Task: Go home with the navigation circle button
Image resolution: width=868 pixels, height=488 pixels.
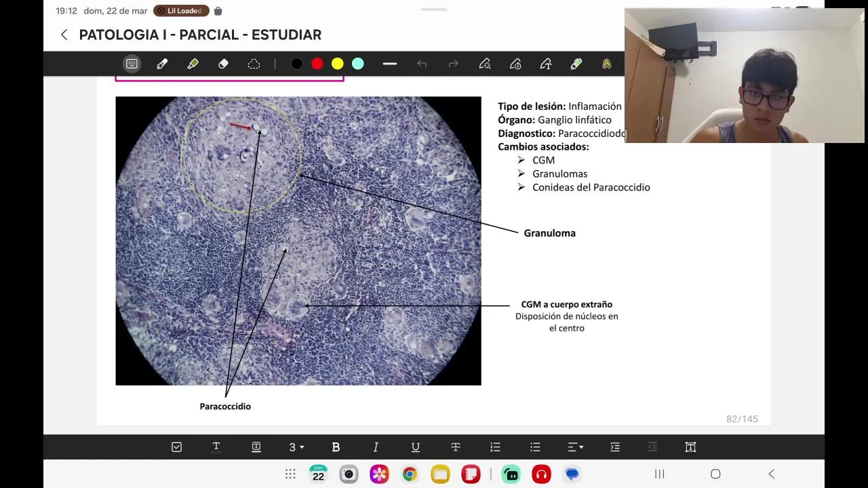Action: tap(715, 474)
